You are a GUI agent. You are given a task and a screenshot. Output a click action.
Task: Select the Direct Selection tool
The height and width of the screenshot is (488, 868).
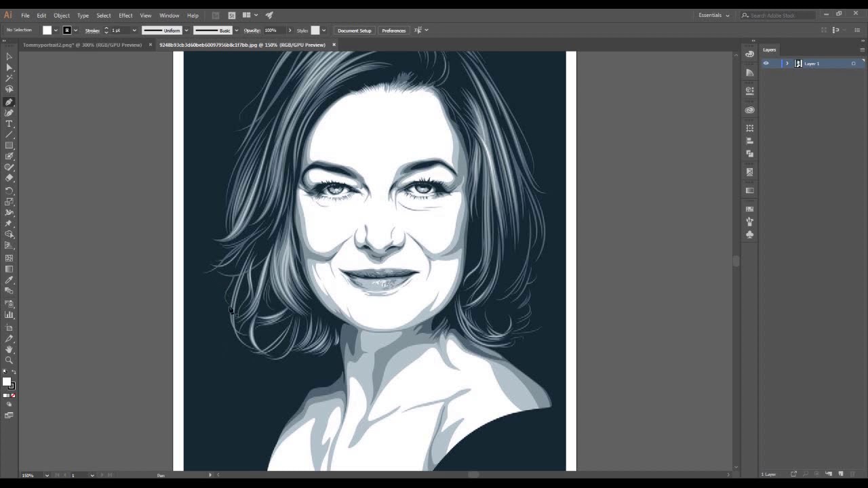(x=9, y=68)
